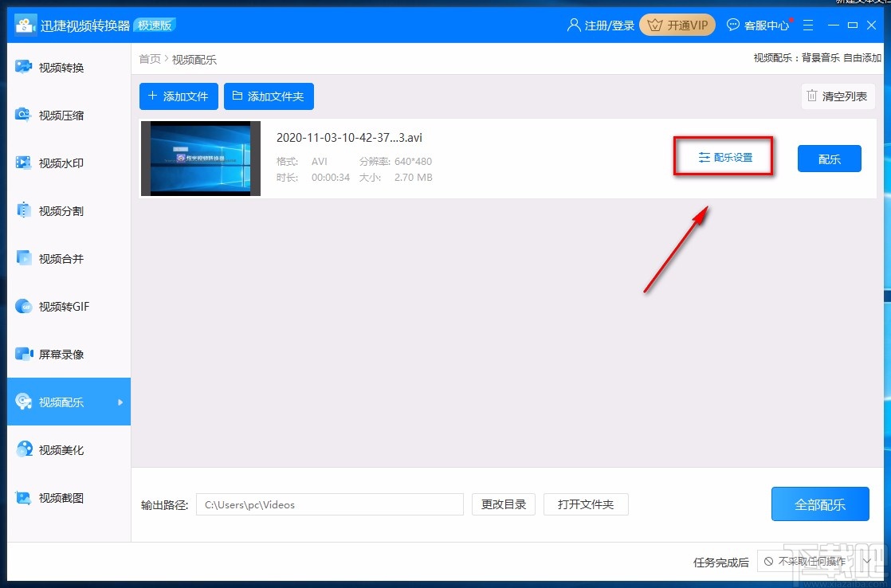Open 视频转GIF from the sidebar
This screenshot has height=588, width=891.
[69, 306]
